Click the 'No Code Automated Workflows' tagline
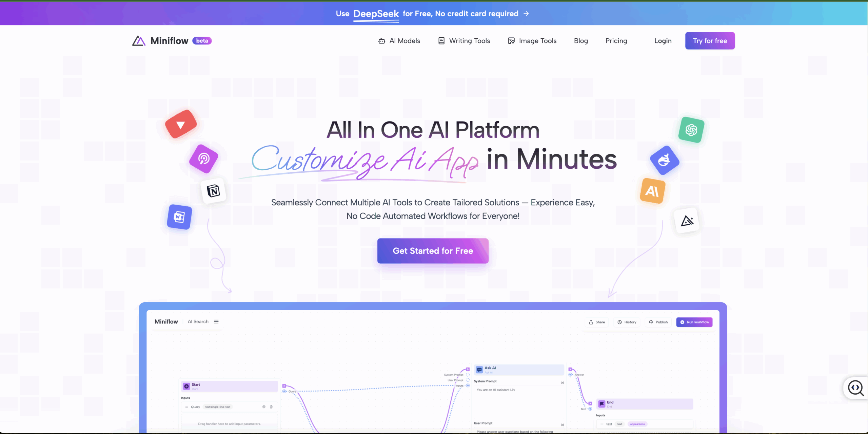This screenshot has width=868, height=434. click(433, 216)
